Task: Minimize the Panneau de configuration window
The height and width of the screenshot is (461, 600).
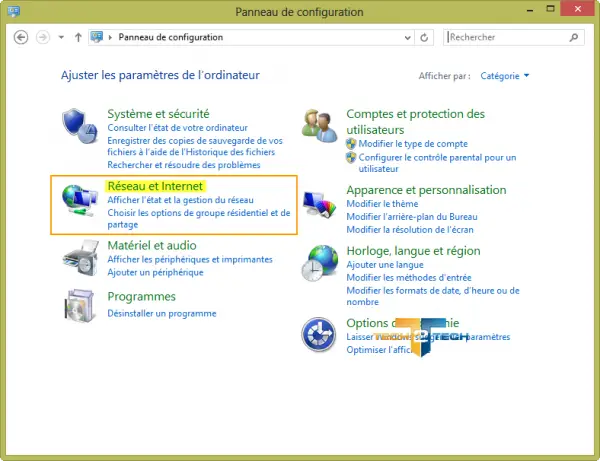Action: click(530, 9)
